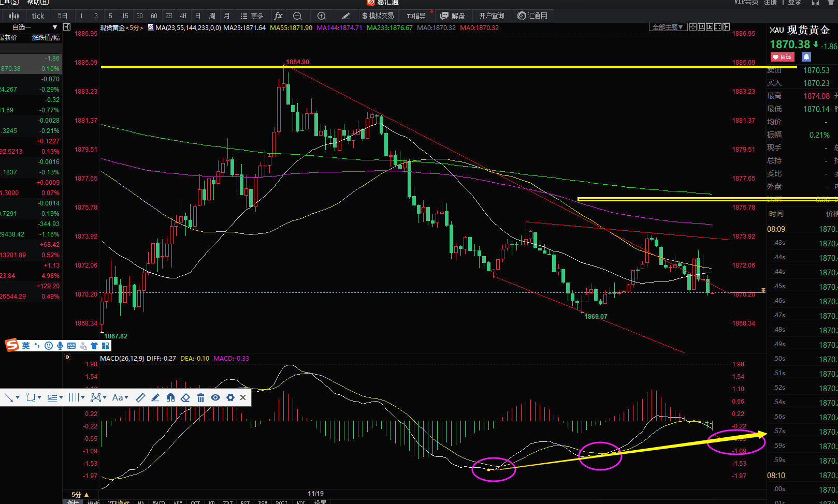Image resolution: width=838 pixels, height=504 pixels.
Task: Switch to the KDJ indicator tab
Action: 227,502
